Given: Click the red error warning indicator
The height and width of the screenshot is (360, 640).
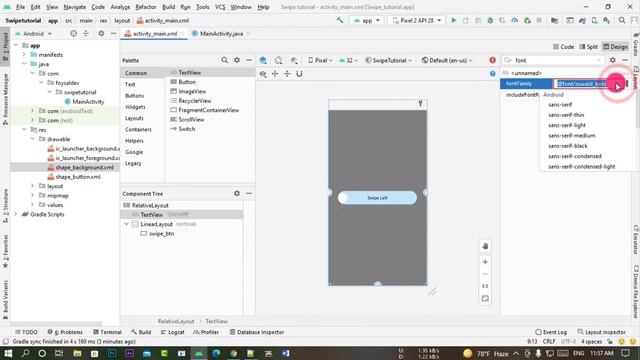Looking at the screenshot, I should [493, 60].
